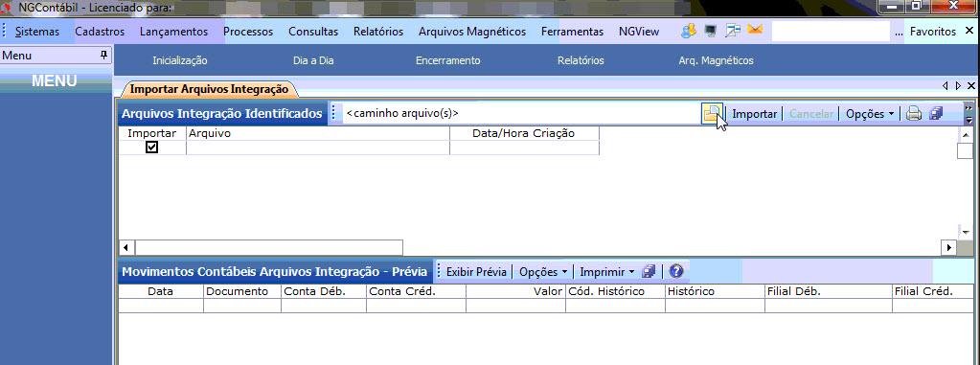980x365 pixels.
Task: Click the MENU header in sidebar
Action: click(x=55, y=80)
